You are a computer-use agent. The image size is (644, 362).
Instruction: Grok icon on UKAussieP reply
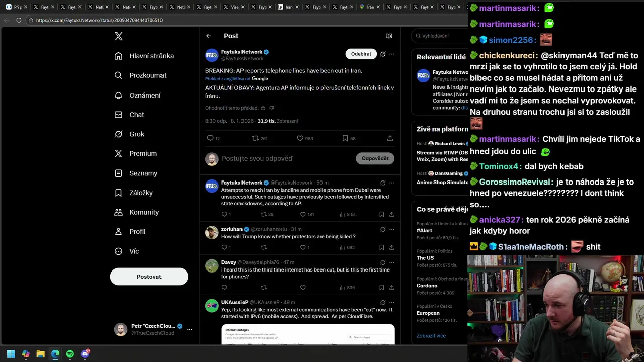point(383,303)
